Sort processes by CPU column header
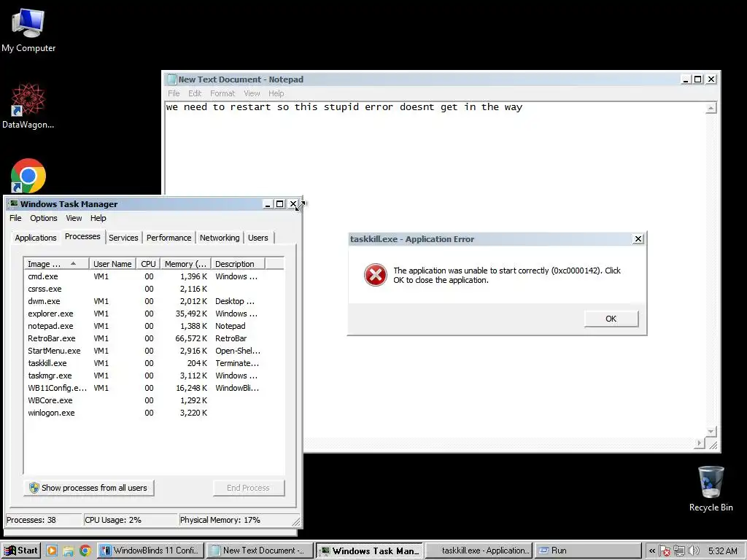This screenshot has height=560, width=747. [x=148, y=264]
